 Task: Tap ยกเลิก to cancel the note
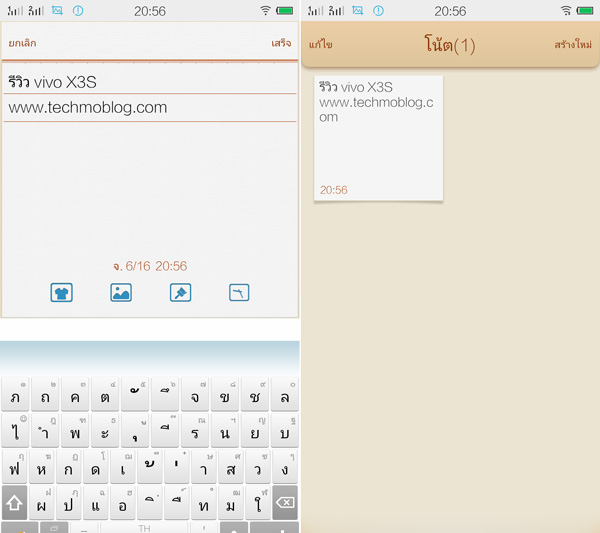[x=22, y=43]
